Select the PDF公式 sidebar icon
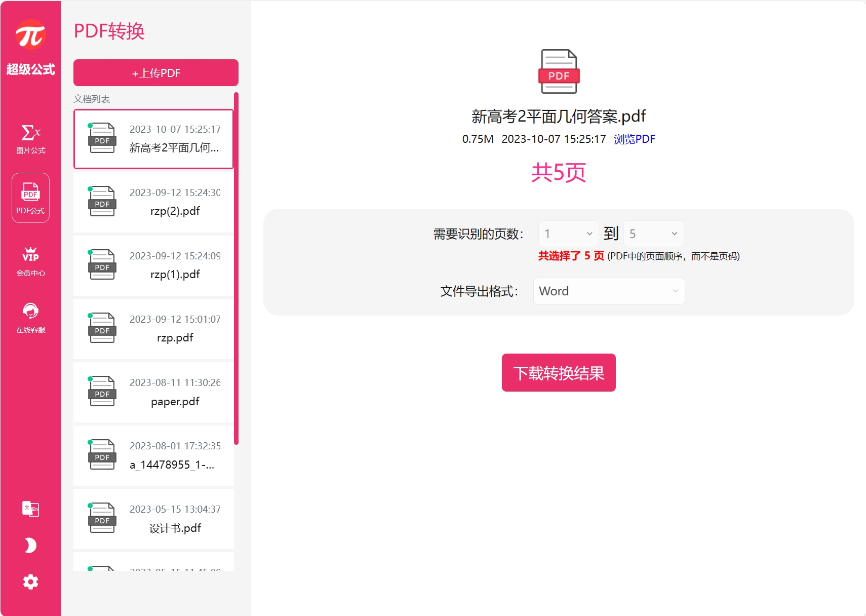This screenshot has width=866, height=616. (30, 198)
